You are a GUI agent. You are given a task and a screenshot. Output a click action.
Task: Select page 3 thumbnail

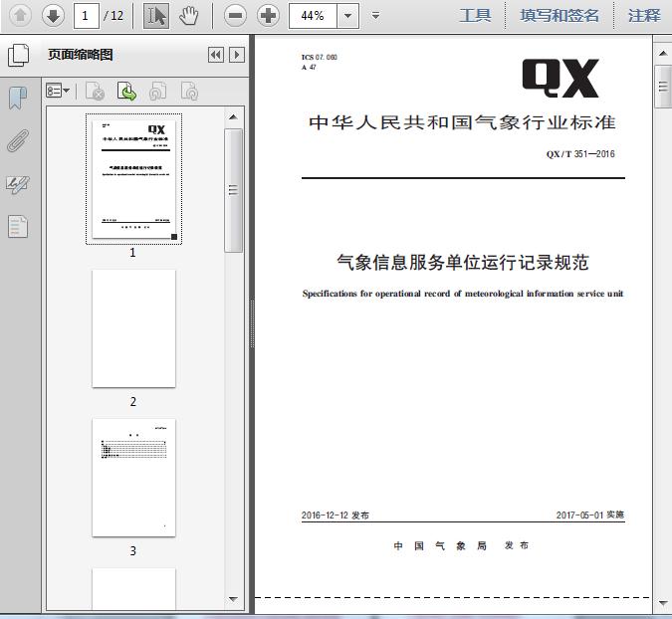click(133, 478)
